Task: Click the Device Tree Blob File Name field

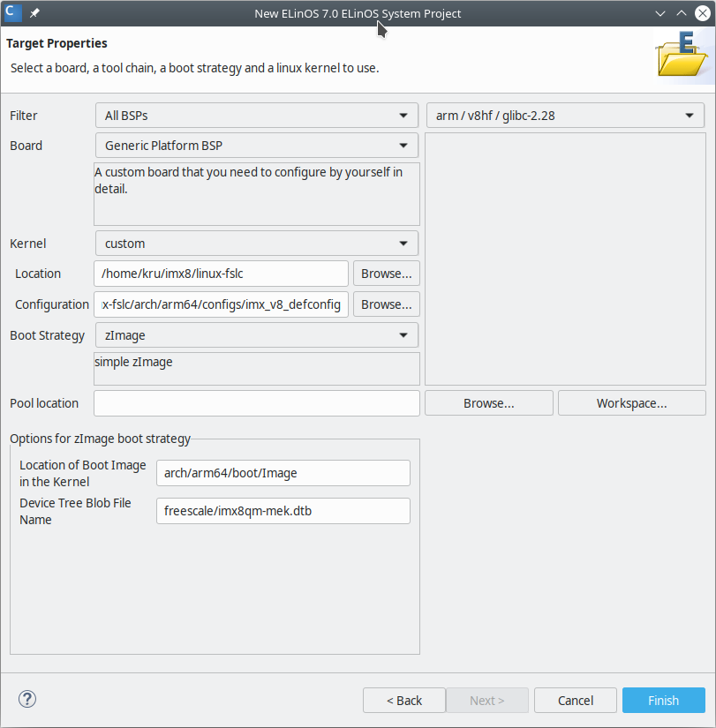Action: pos(283,511)
